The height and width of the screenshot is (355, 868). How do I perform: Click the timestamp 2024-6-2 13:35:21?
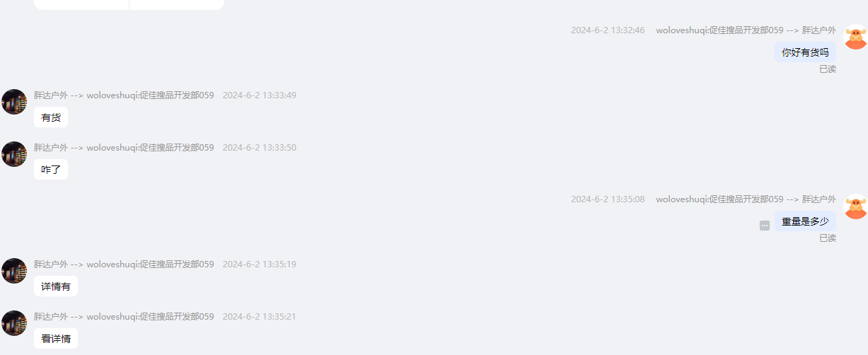[x=260, y=317]
